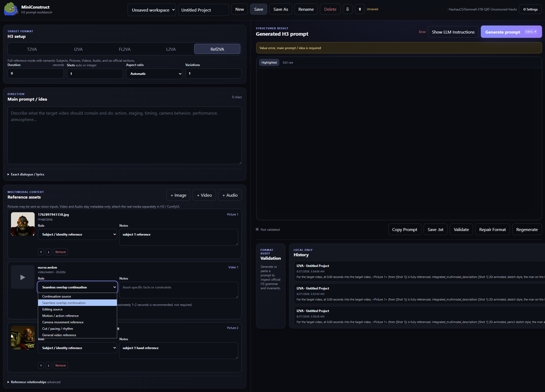Choose General video reference option

(77, 335)
